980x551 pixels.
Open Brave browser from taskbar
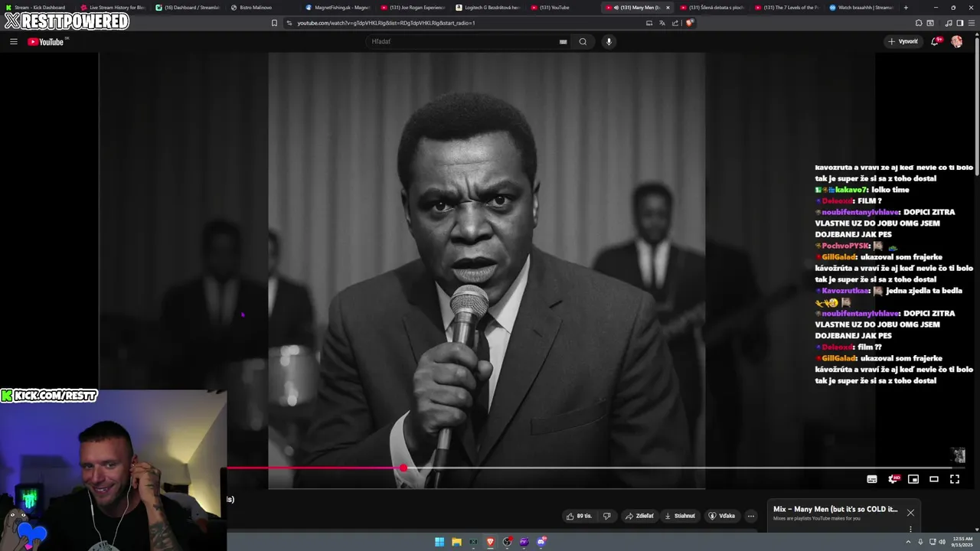[x=490, y=542]
